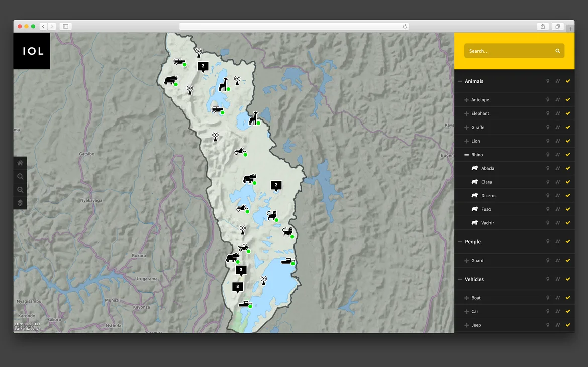Toggle the Elephant checkmark off
588x367 pixels.
568,113
